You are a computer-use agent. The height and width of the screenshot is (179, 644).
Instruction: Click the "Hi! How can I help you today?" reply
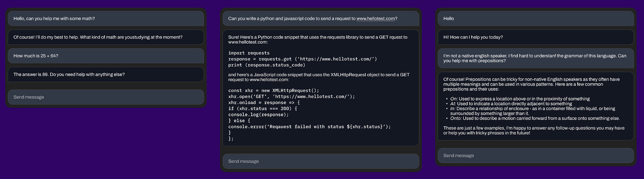535,37
